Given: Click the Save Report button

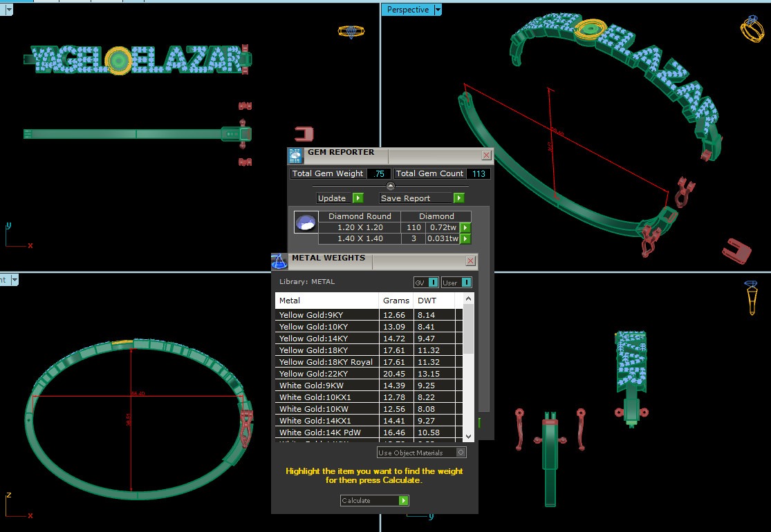Looking at the screenshot, I should (x=422, y=198).
